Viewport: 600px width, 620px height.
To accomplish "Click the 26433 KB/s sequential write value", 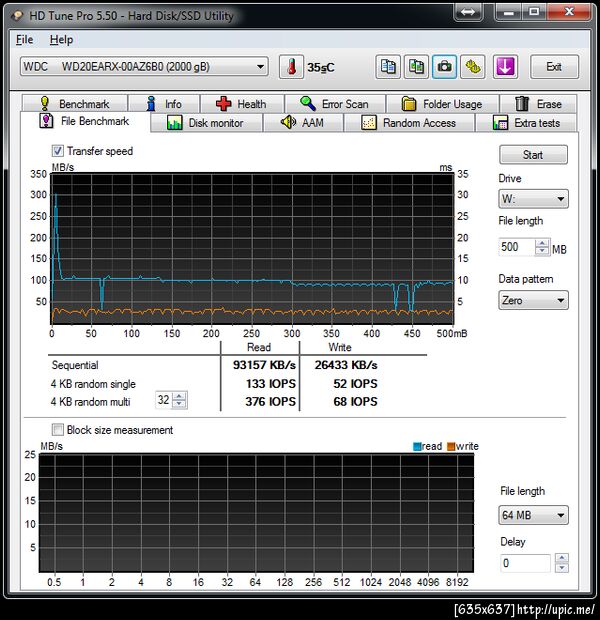I will [346, 365].
